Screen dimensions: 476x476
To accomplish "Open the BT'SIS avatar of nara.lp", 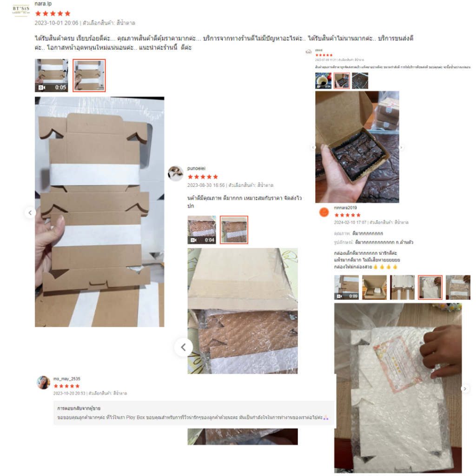I will (21, 9).
